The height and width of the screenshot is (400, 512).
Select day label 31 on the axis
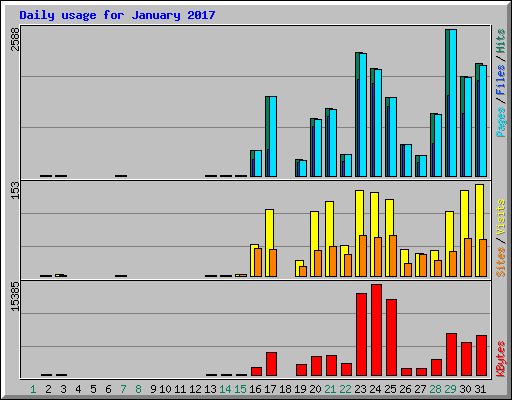(x=480, y=389)
